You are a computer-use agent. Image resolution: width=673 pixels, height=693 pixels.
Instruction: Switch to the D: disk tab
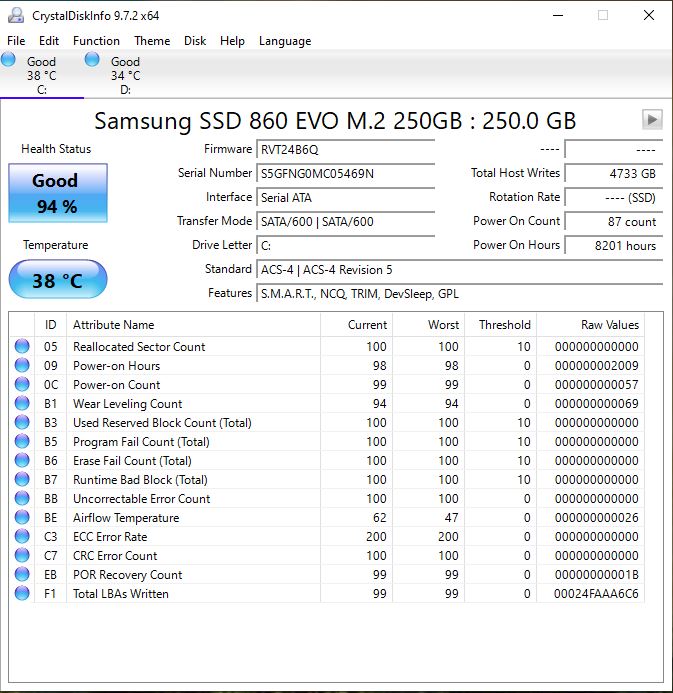pos(125,75)
